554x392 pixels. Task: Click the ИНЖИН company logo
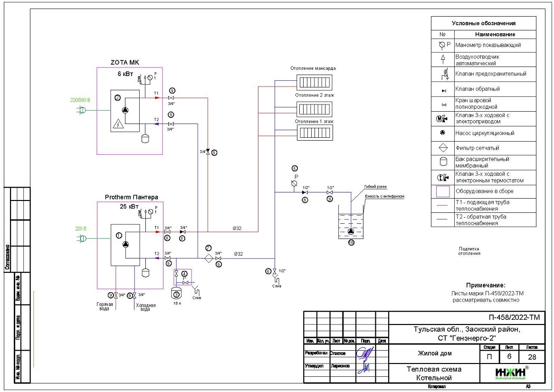(510, 373)
